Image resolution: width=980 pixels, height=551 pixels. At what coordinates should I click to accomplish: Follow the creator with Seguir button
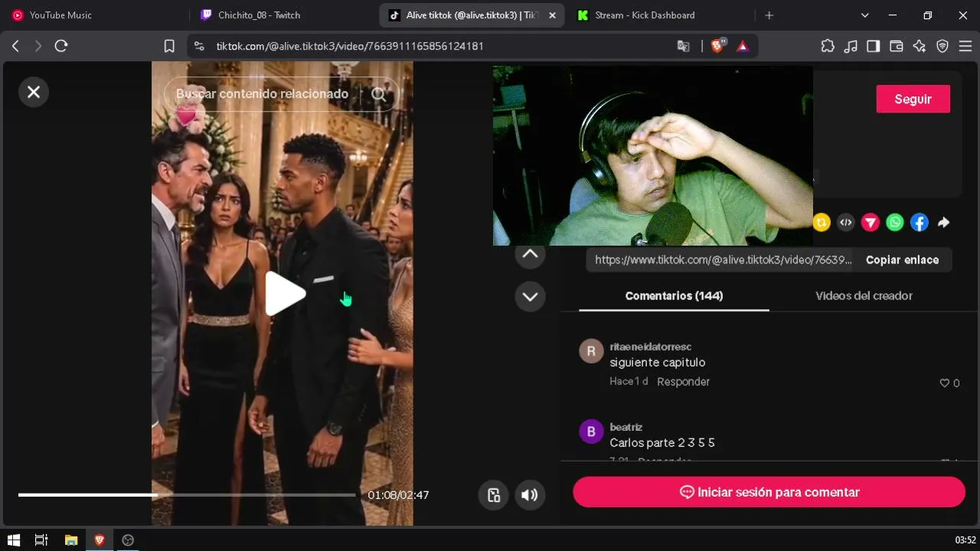pyautogui.click(x=913, y=99)
